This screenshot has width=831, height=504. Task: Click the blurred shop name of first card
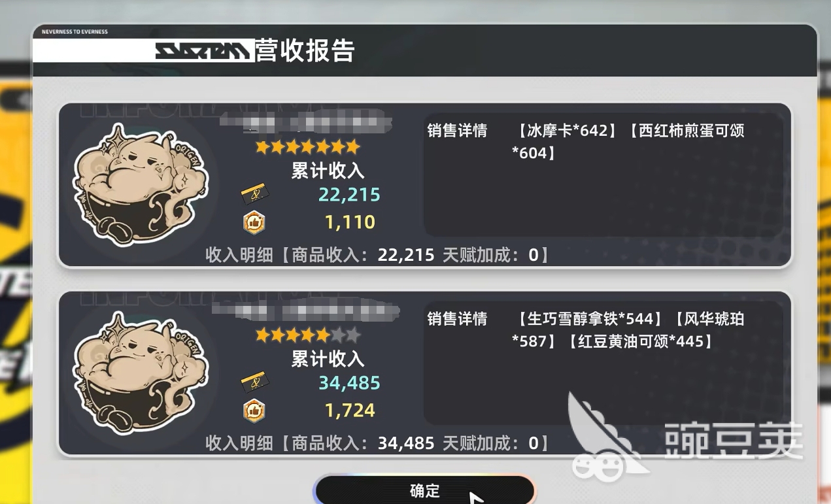[306, 122]
